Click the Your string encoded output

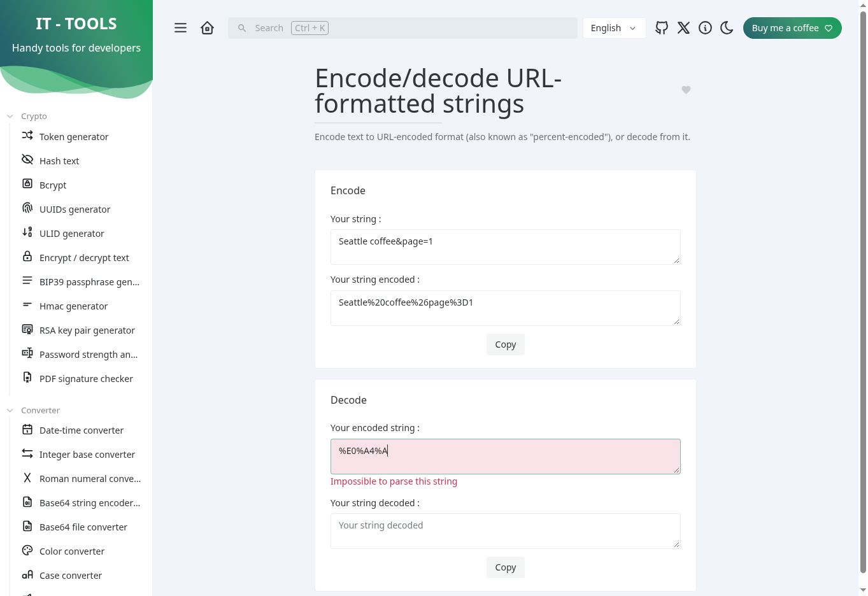[x=506, y=308]
